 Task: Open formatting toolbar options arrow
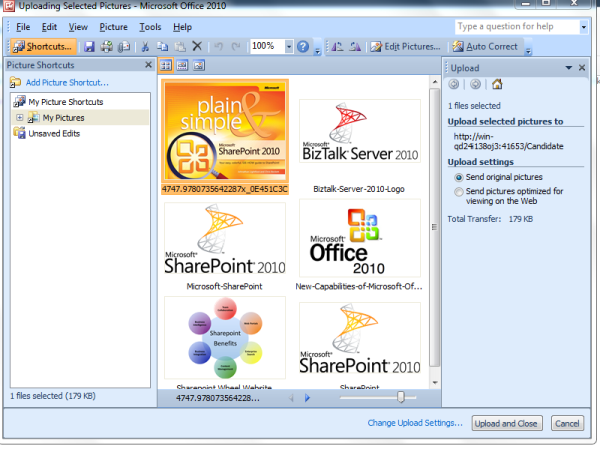pos(528,51)
